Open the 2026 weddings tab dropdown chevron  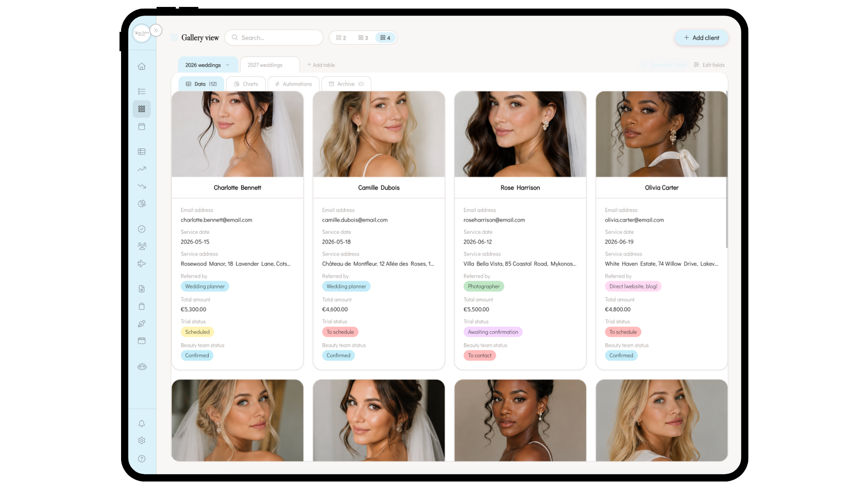tap(227, 65)
